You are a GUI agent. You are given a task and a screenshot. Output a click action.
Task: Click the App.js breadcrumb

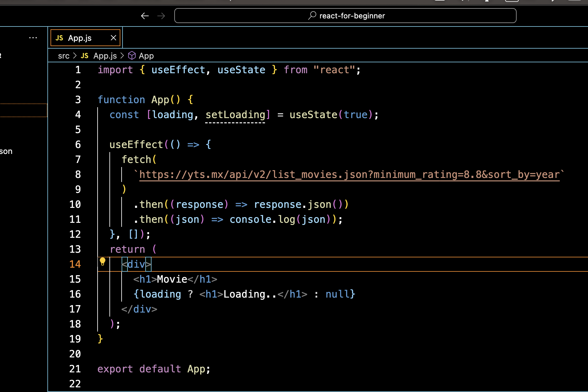(105, 56)
